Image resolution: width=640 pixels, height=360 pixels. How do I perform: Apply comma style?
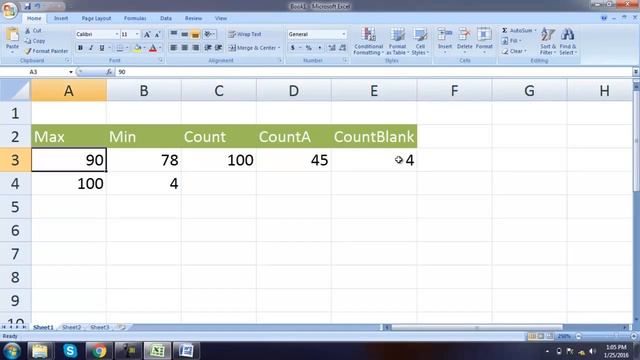pos(320,48)
